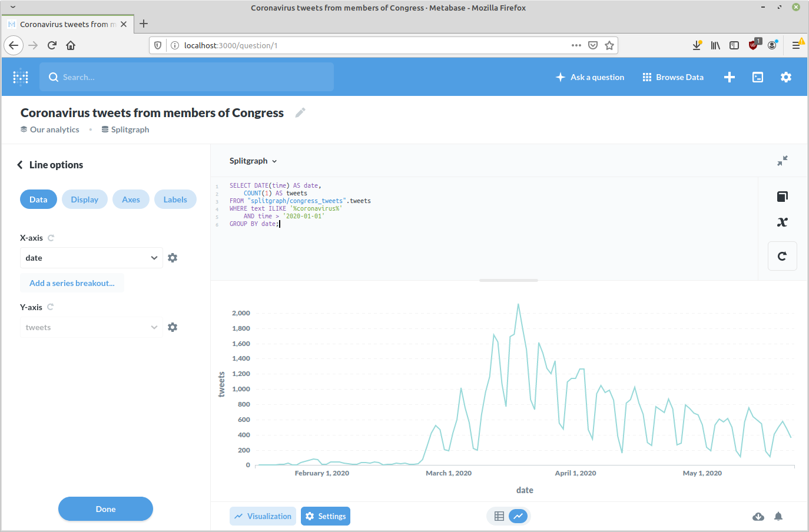Switch to table view toggle
This screenshot has height=532, width=809.
coord(499,516)
